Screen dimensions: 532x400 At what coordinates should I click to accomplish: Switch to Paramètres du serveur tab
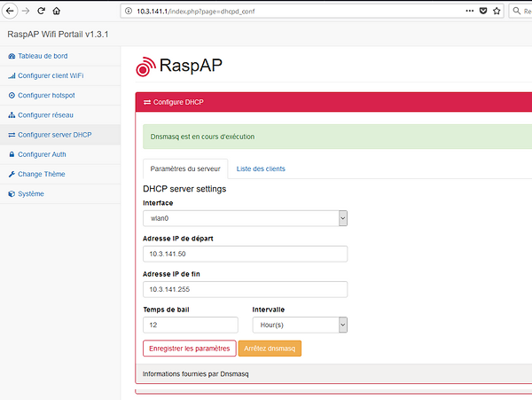click(185, 169)
